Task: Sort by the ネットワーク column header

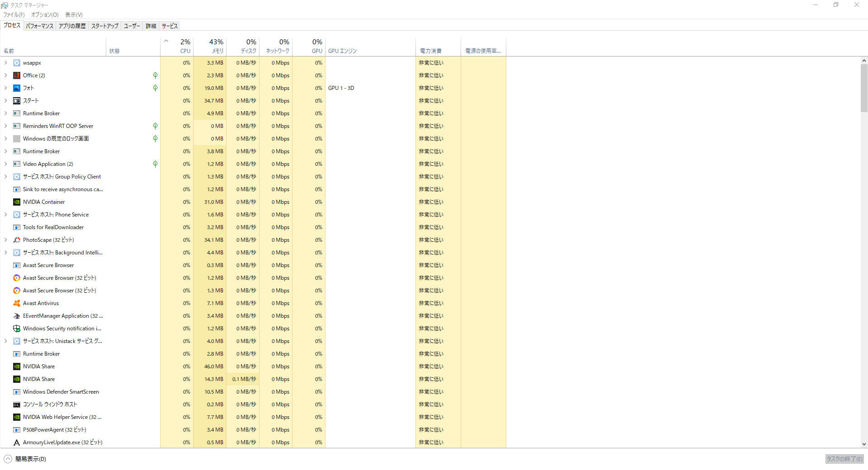Action: [x=276, y=47]
